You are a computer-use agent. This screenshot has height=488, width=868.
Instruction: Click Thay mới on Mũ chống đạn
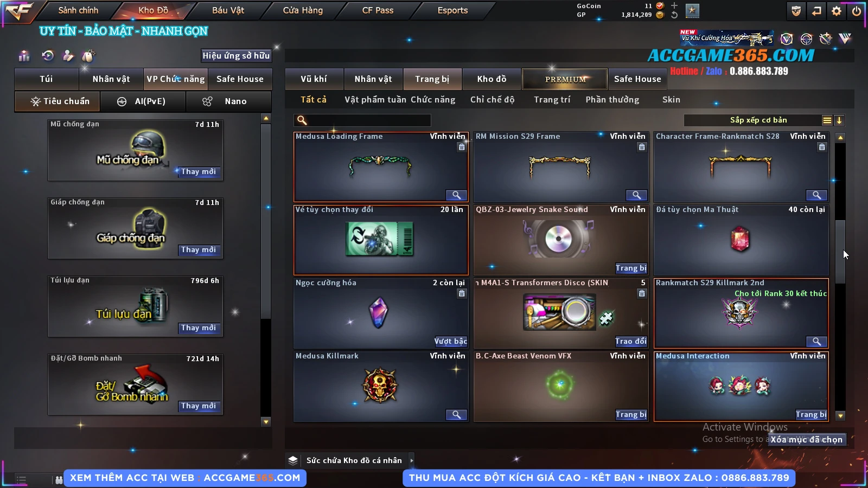pyautogui.click(x=199, y=172)
